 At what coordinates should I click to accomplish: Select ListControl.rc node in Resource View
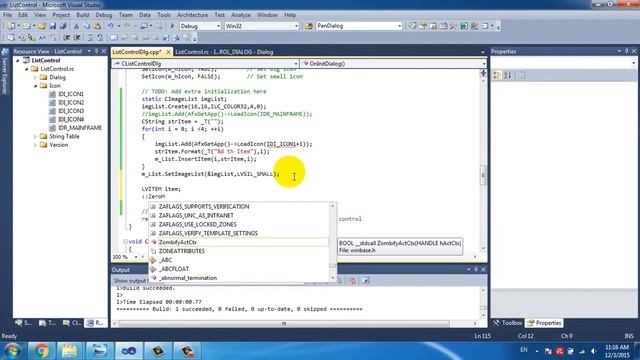[57, 69]
